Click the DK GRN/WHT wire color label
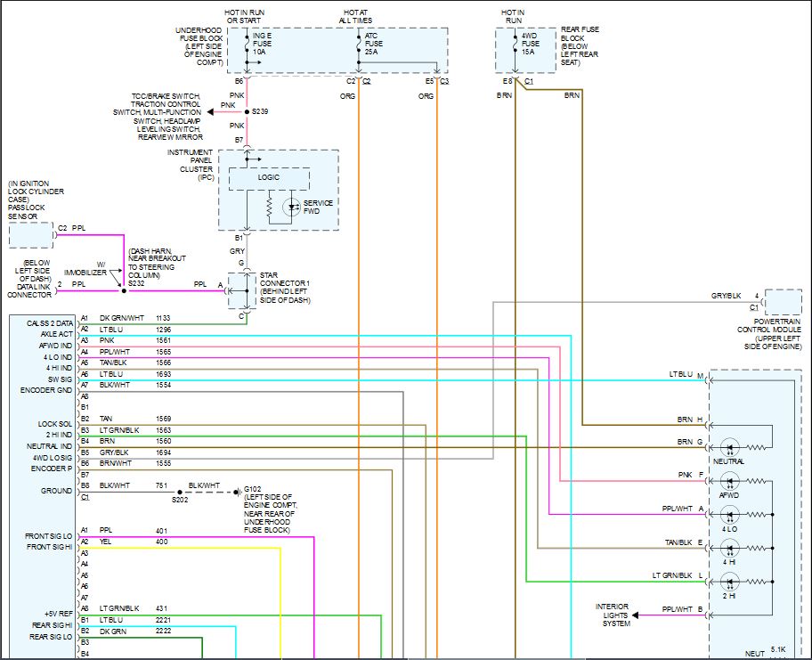 coord(121,318)
